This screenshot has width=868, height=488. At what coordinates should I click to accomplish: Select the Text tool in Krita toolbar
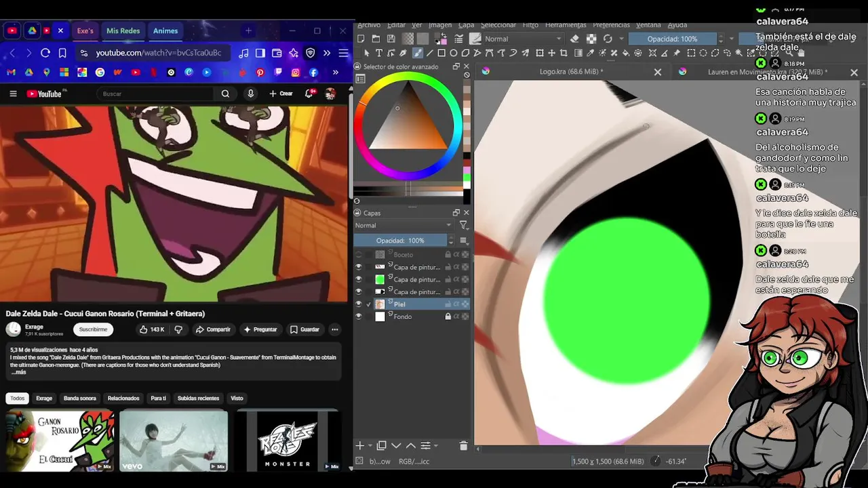(x=378, y=53)
